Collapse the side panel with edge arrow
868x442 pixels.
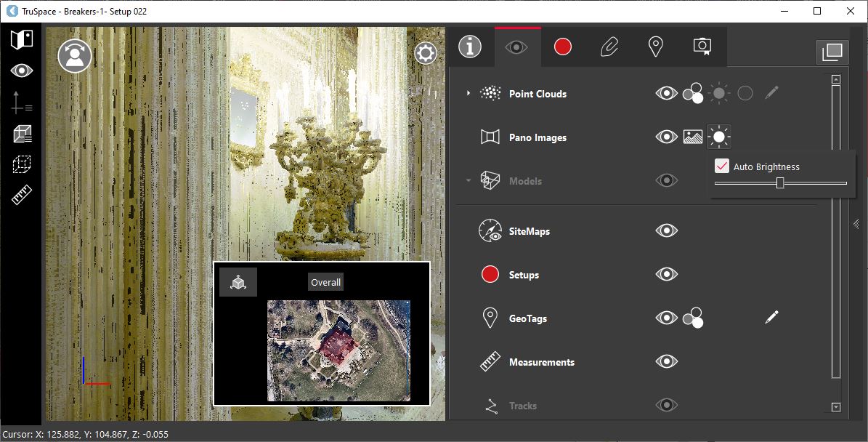[x=856, y=225]
